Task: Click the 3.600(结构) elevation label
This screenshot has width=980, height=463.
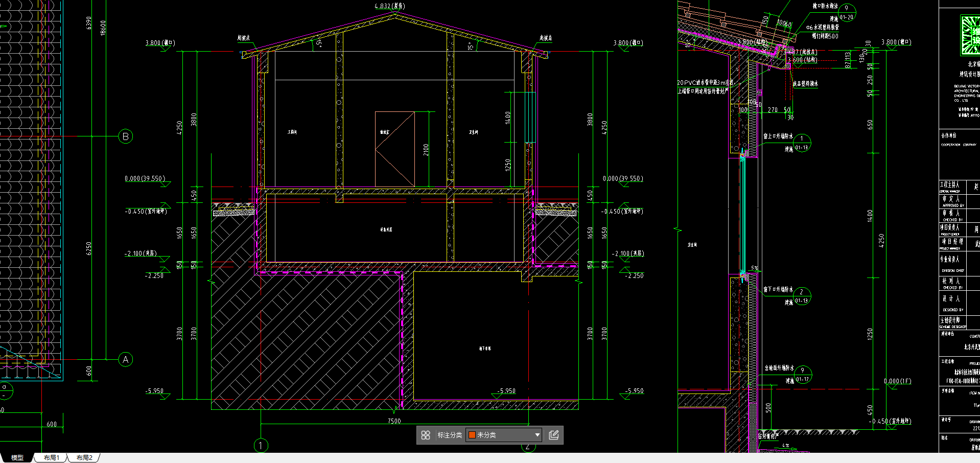Action: (x=802, y=60)
